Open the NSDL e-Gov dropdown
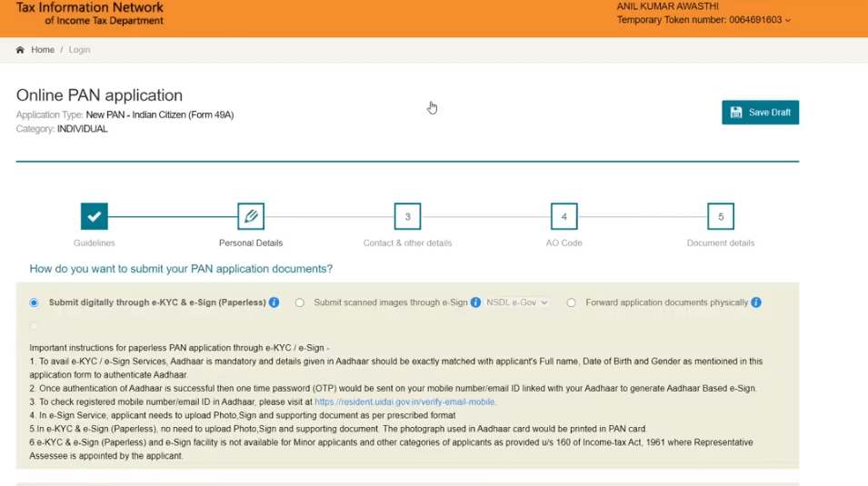 coord(517,303)
